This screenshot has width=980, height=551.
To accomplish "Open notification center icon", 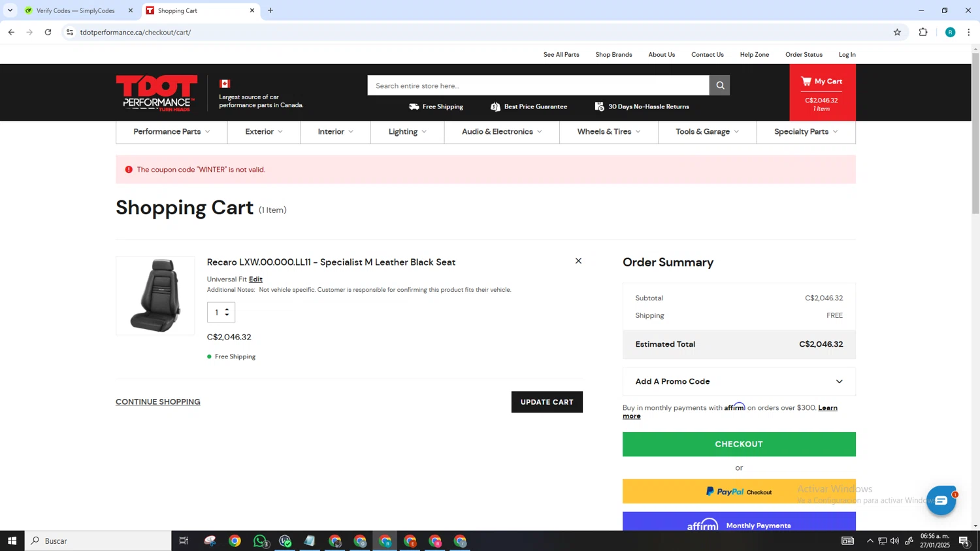I will point(964,541).
